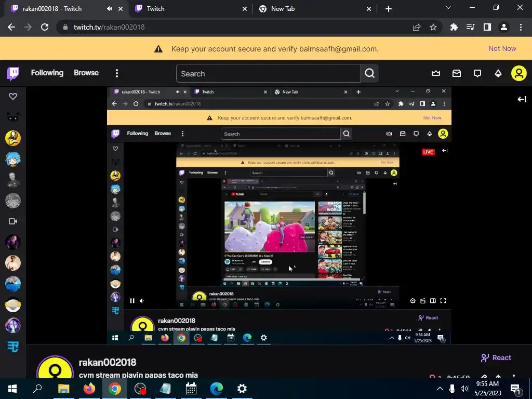
Task: Bookmark this page with star icon
Action: [x=433, y=27]
